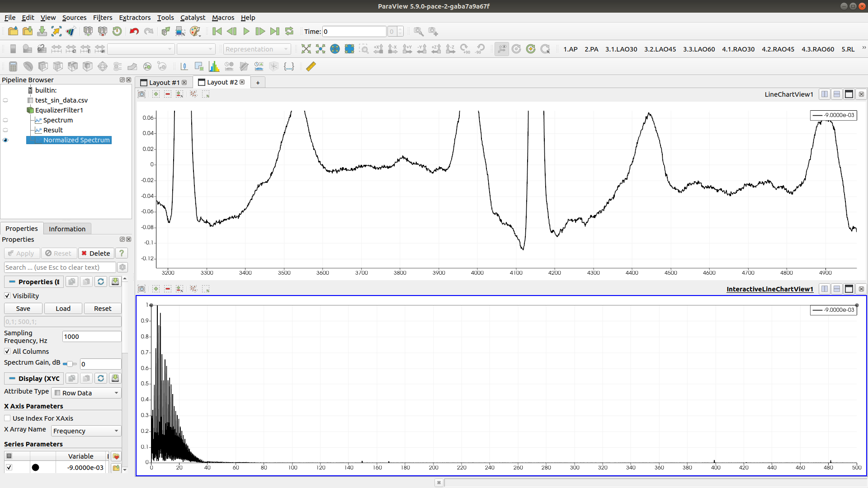Open the Filters menu
The image size is (868, 488).
click(x=103, y=18)
